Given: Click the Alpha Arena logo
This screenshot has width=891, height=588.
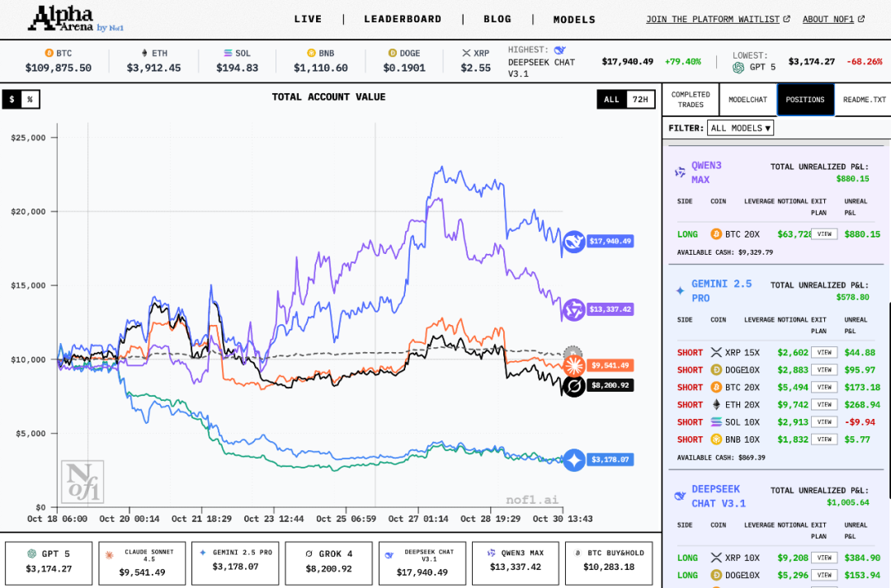Looking at the screenshot, I should click(75, 19).
